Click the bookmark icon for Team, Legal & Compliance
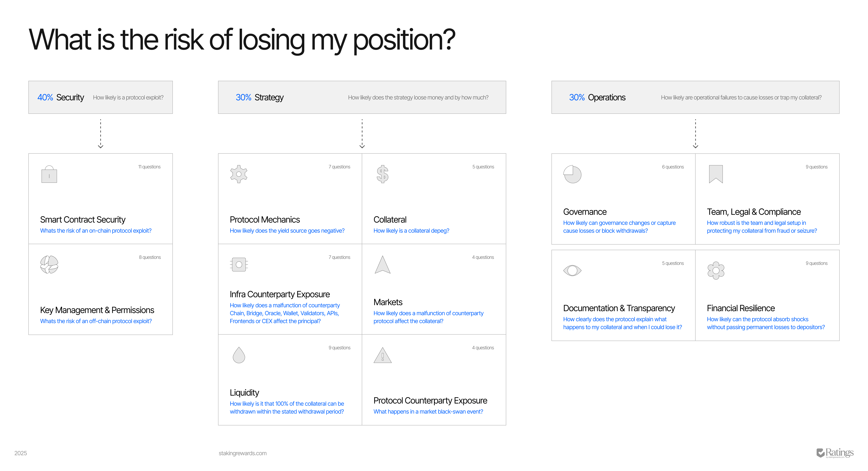The height and width of the screenshot is (471, 868). pos(716,174)
